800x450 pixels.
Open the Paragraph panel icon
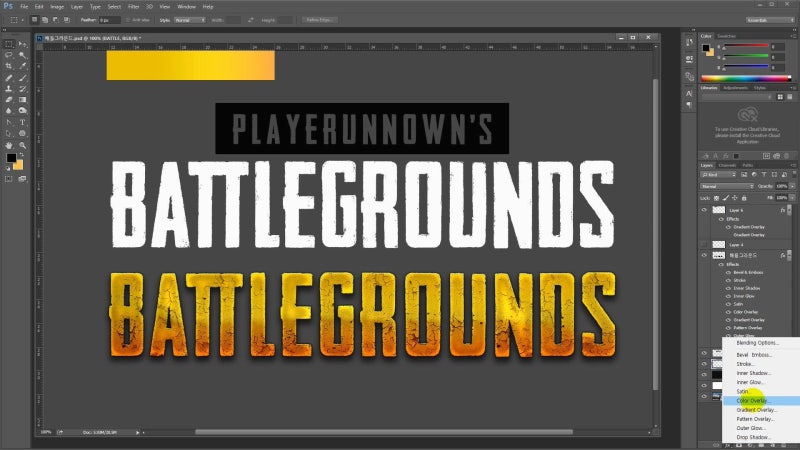click(x=689, y=105)
